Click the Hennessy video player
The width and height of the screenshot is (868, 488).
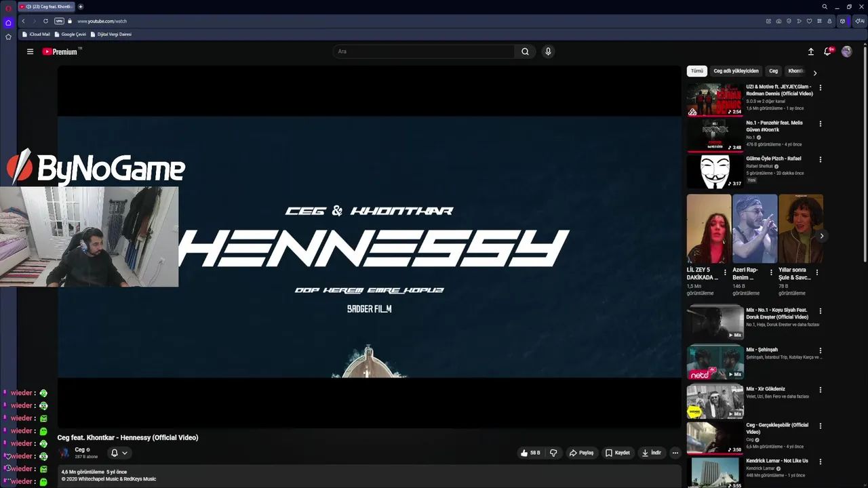point(369,247)
